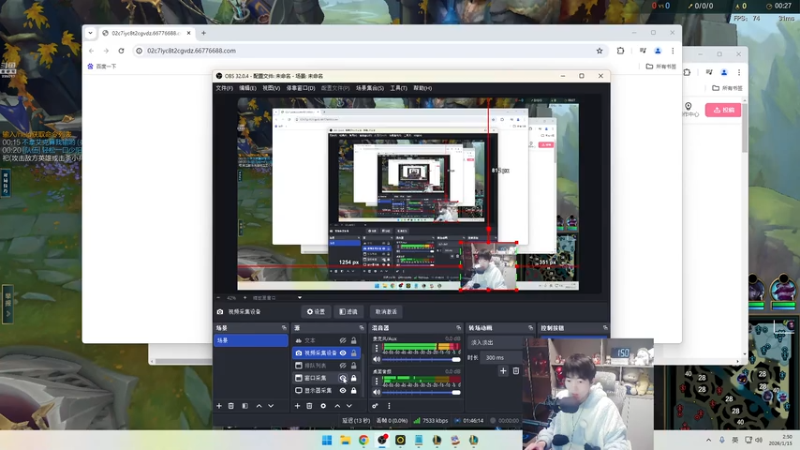Remove selected scene with trash icon
This screenshot has height=450, width=800.
point(231,406)
